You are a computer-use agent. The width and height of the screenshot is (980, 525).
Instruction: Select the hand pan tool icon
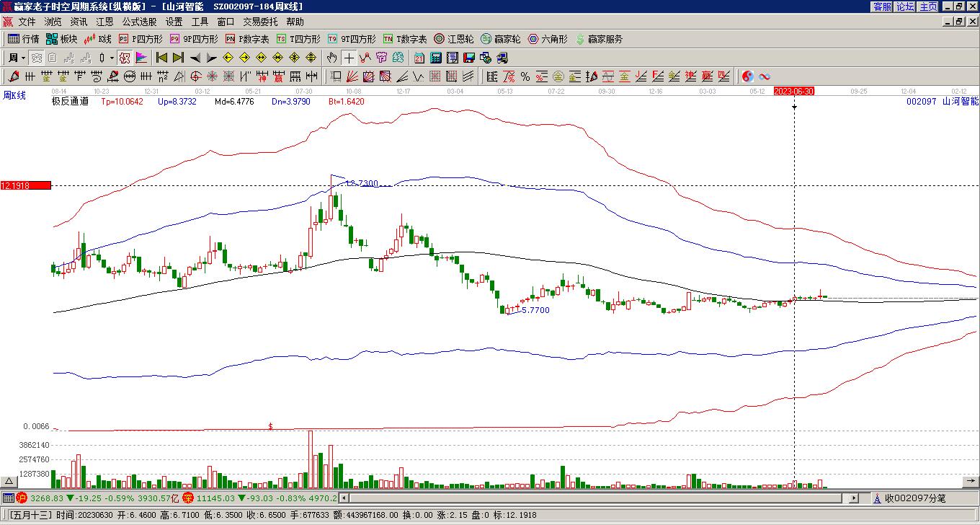click(x=331, y=58)
